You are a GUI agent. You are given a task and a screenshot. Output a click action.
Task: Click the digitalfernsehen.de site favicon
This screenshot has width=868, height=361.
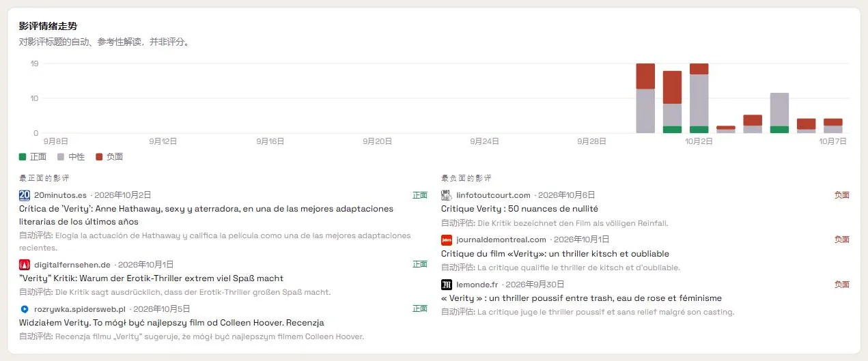(25, 265)
